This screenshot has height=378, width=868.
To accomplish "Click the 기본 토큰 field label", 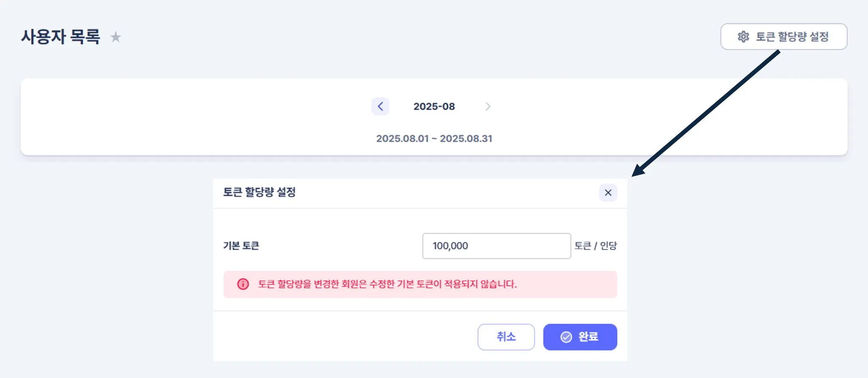I will point(241,246).
